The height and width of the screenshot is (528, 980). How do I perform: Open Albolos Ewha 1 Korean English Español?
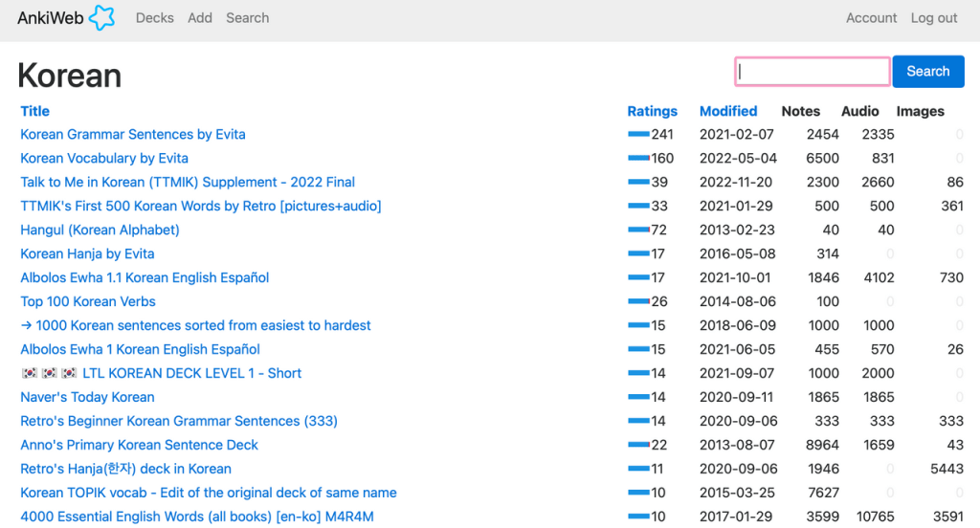140,349
